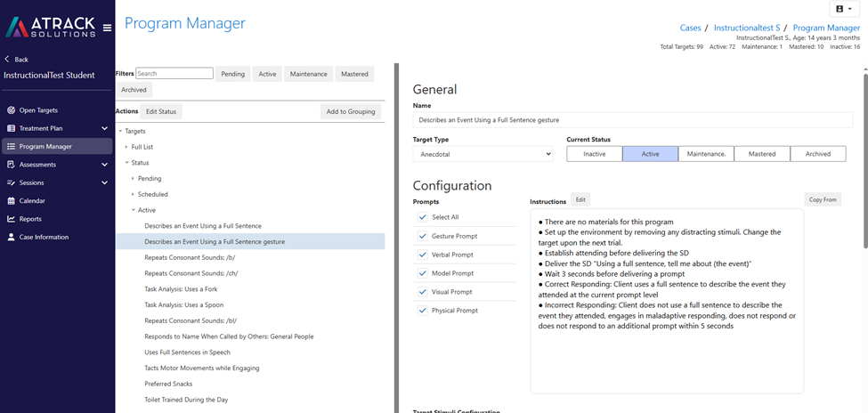The width and height of the screenshot is (868, 413).
Task: Open the Target Type dropdown
Action: [x=483, y=155]
